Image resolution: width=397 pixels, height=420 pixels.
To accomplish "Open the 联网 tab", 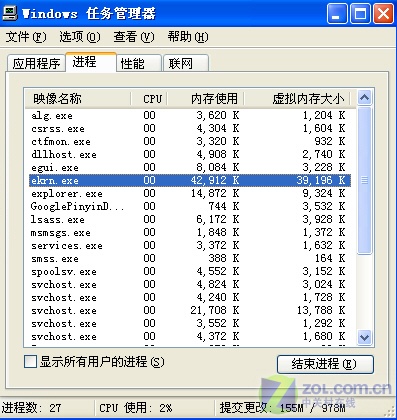I will pos(186,63).
